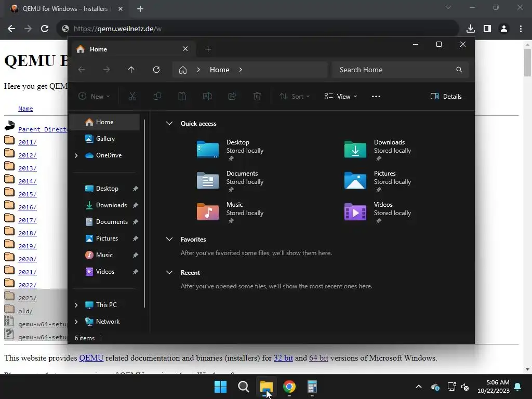Select the Home tab in File Explorer
This screenshot has height=399, width=532.
(x=132, y=49)
